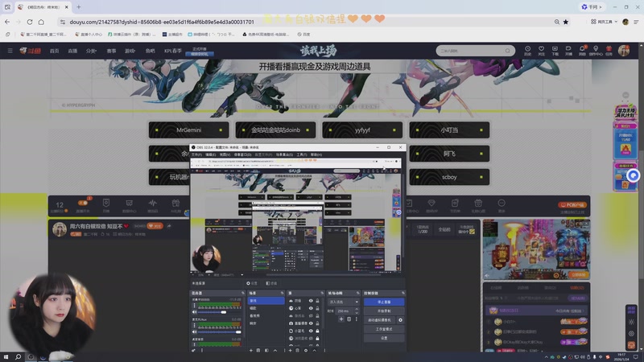
Task: Toggle visibility of first OBS source
Action: click(x=311, y=301)
